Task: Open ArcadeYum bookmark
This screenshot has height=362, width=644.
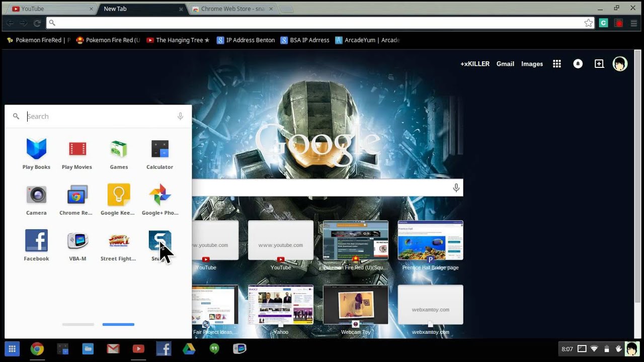Action: 367,40
